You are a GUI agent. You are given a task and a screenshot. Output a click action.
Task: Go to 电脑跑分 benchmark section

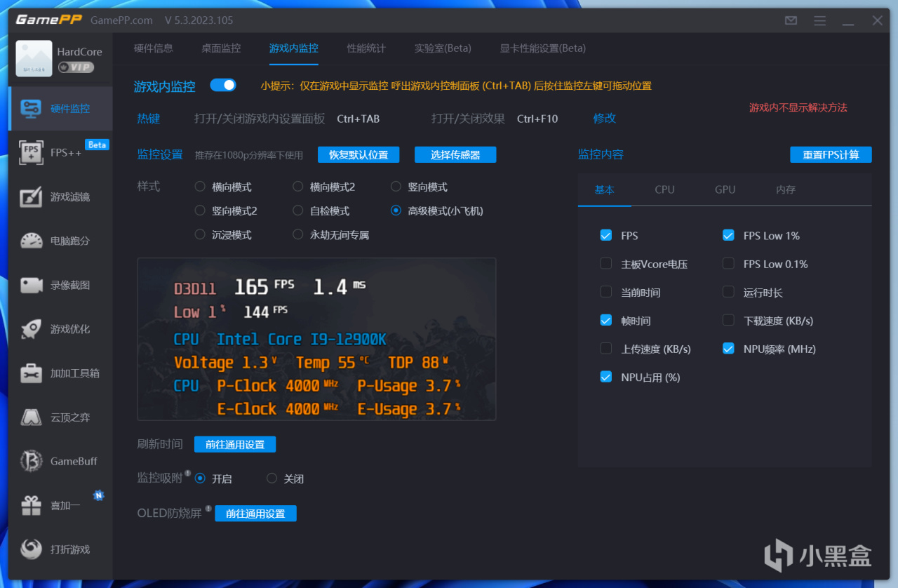(x=60, y=241)
